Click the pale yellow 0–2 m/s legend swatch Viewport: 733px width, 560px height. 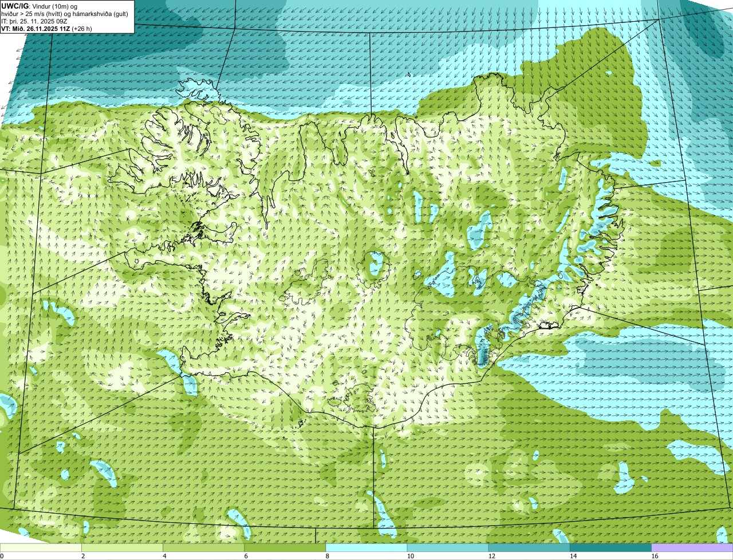(41, 548)
